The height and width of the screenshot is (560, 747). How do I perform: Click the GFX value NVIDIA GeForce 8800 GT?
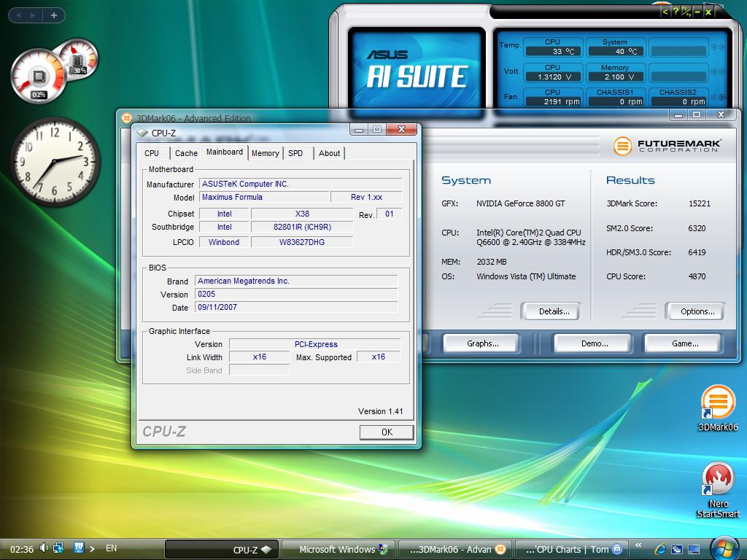(521, 204)
